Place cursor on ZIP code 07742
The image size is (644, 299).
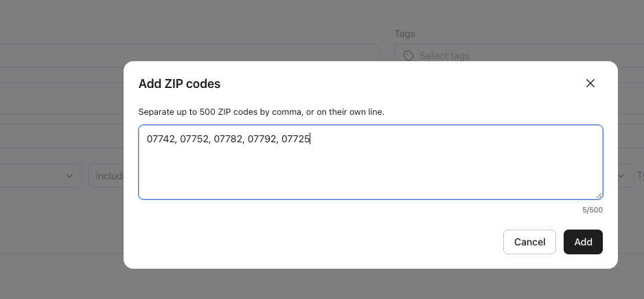coord(160,139)
